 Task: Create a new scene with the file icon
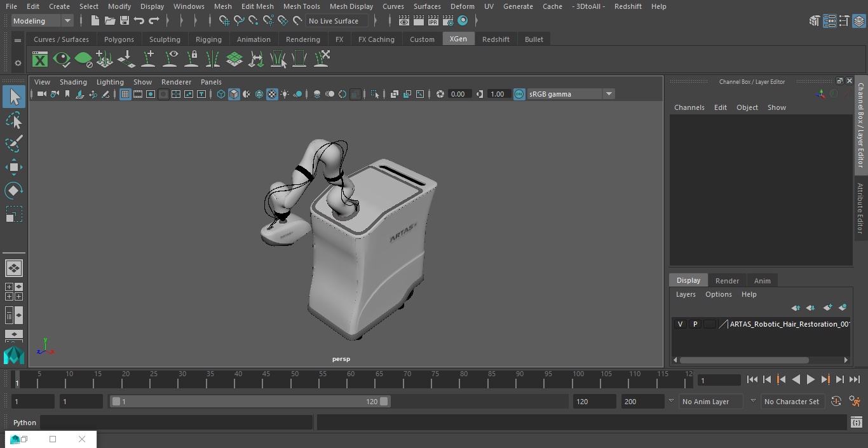(x=95, y=21)
